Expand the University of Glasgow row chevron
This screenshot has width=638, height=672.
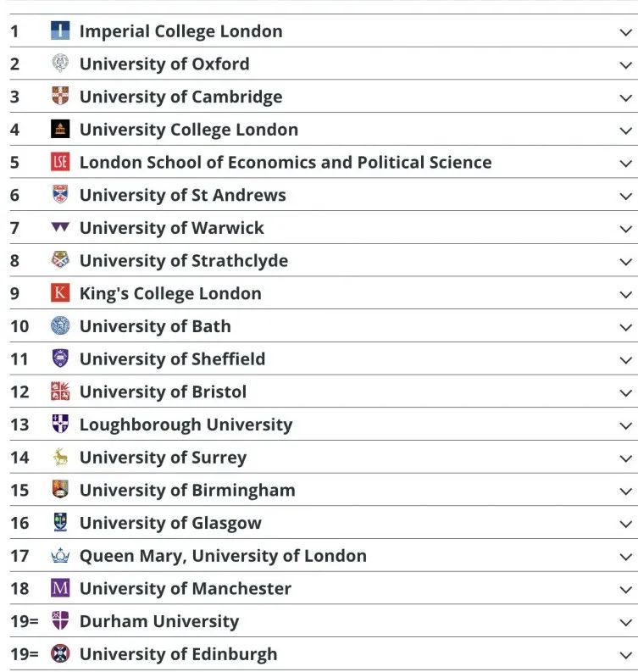(625, 524)
